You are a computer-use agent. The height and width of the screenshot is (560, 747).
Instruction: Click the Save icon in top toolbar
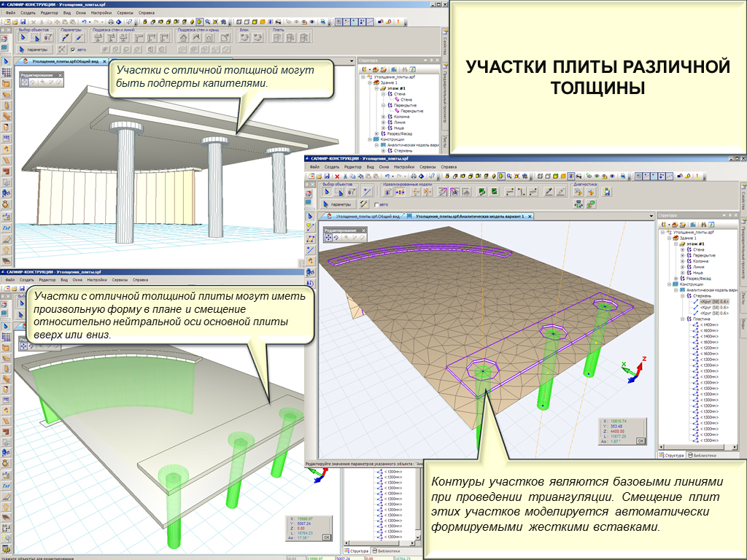tap(24, 23)
